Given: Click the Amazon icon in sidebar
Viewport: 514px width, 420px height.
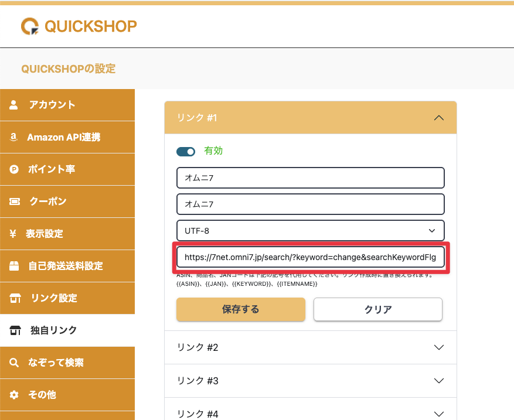Looking at the screenshot, I should tap(14, 137).
